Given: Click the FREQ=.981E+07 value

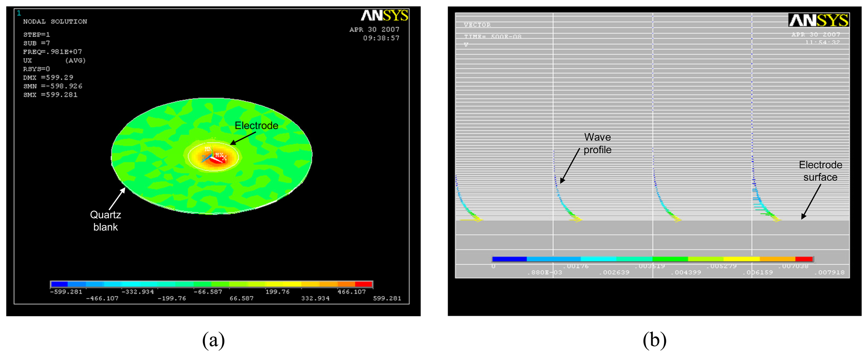Looking at the screenshot, I should coord(53,52).
